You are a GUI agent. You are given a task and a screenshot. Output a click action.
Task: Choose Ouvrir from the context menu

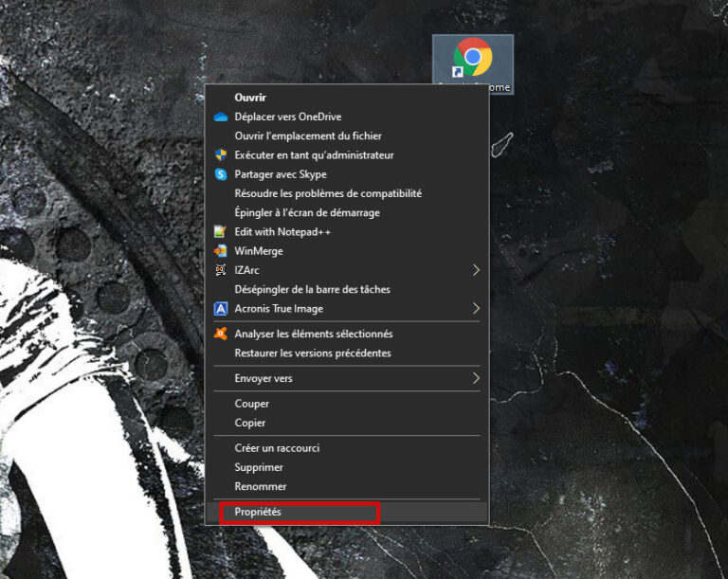tap(347, 98)
